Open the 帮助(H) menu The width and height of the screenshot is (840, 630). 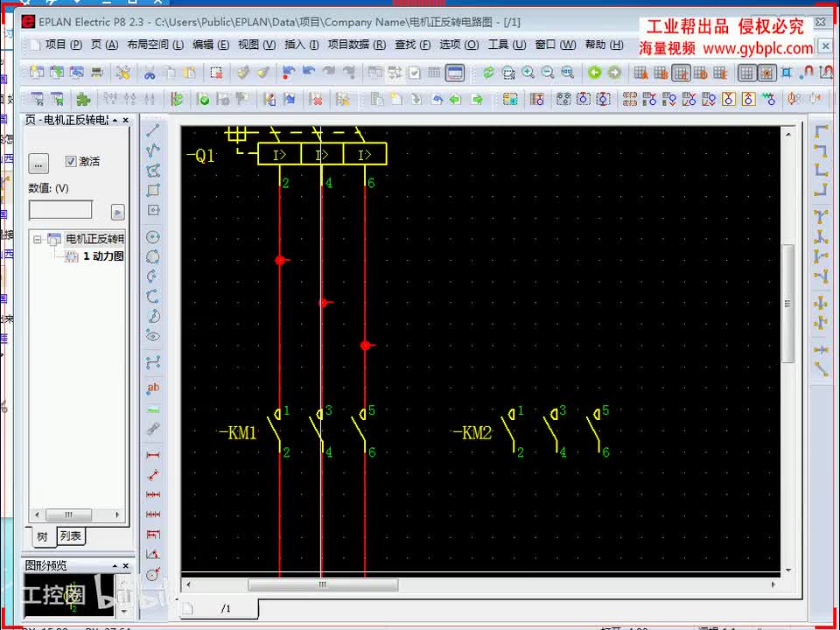(604, 45)
